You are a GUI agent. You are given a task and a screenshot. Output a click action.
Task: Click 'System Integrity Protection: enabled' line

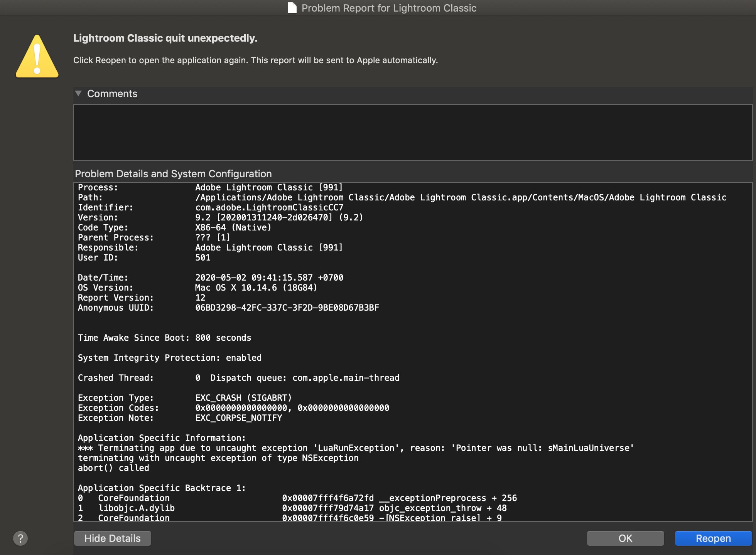pyautogui.click(x=170, y=358)
